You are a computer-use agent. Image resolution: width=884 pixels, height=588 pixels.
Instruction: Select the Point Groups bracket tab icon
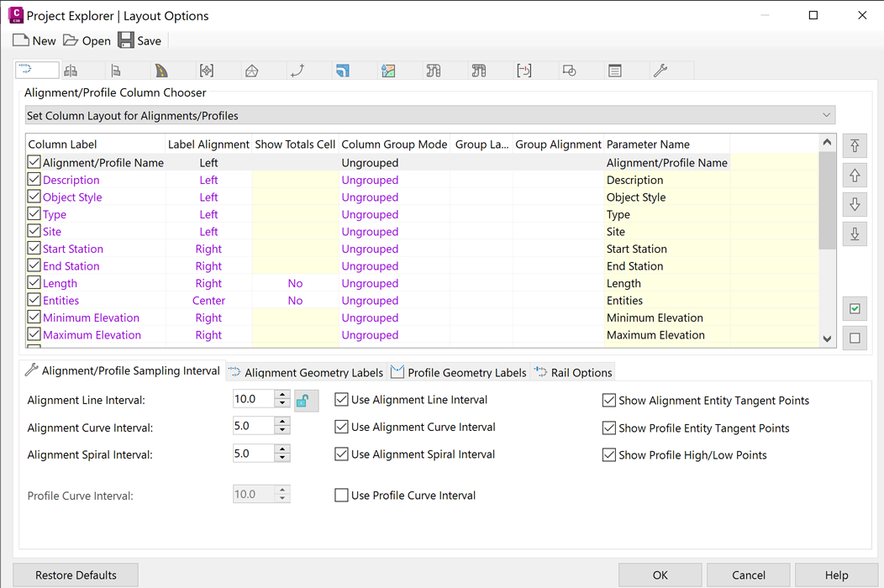207,71
